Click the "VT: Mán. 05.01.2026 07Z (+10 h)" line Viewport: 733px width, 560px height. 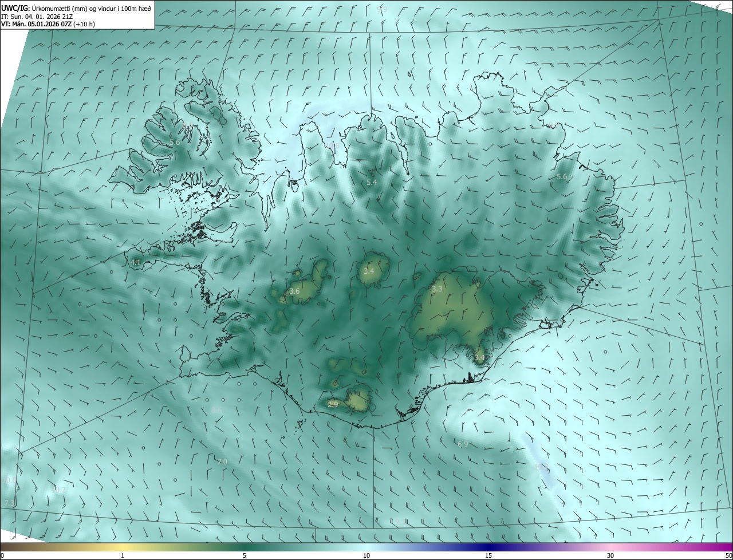pos(48,24)
